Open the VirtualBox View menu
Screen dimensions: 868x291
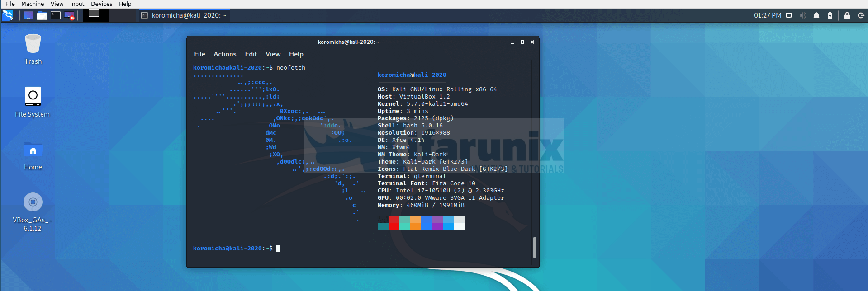click(57, 4)
